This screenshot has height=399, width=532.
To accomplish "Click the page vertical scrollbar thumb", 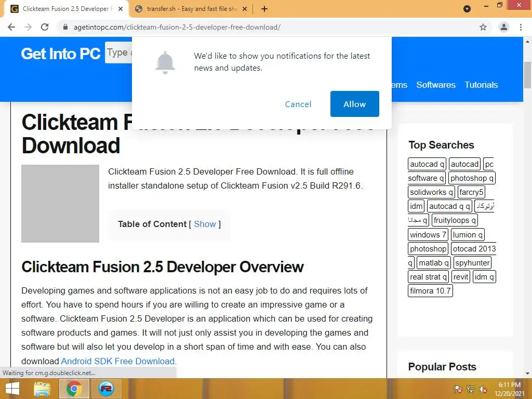I will pos(527,75).
